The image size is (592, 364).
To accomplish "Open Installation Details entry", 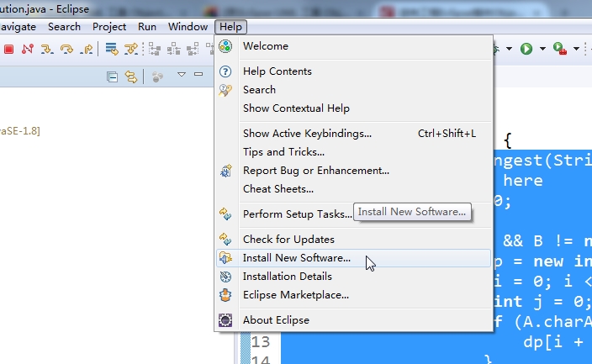I will (x=354, y=277).
